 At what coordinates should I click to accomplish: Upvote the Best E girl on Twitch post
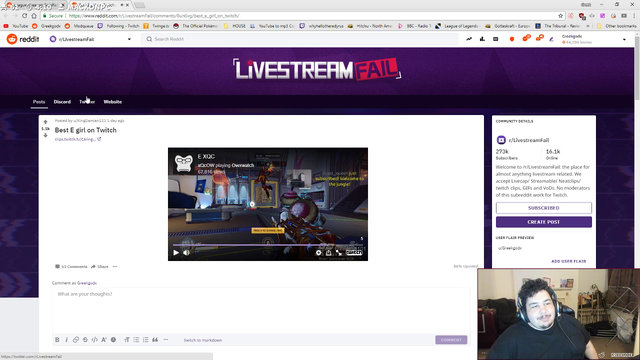45,122
